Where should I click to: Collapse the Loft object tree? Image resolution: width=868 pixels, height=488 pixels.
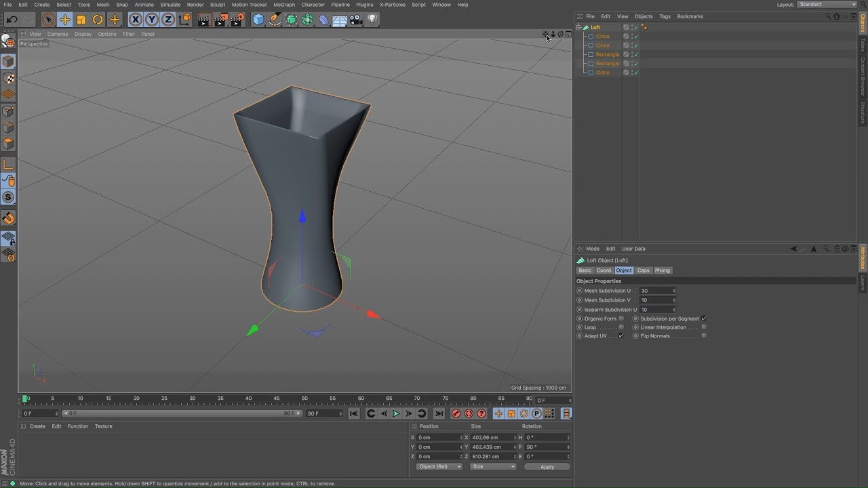(578, 27)
